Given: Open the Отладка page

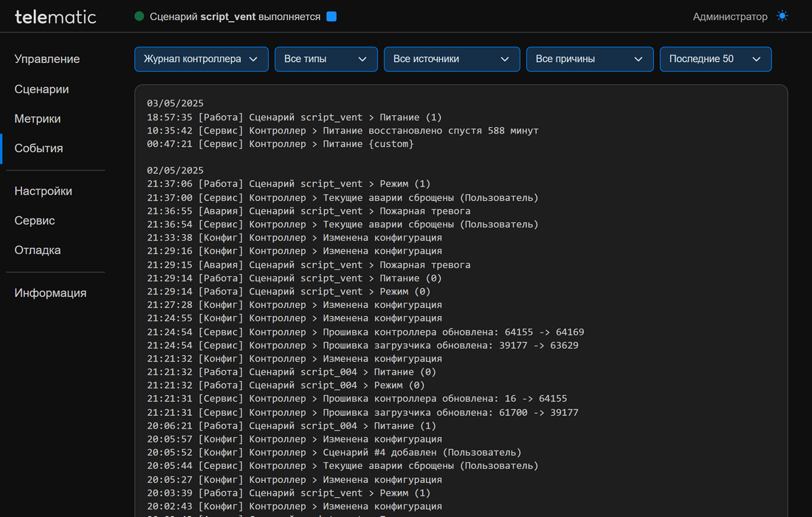Looking at the screenshot, I should click(x=38, y=250).
